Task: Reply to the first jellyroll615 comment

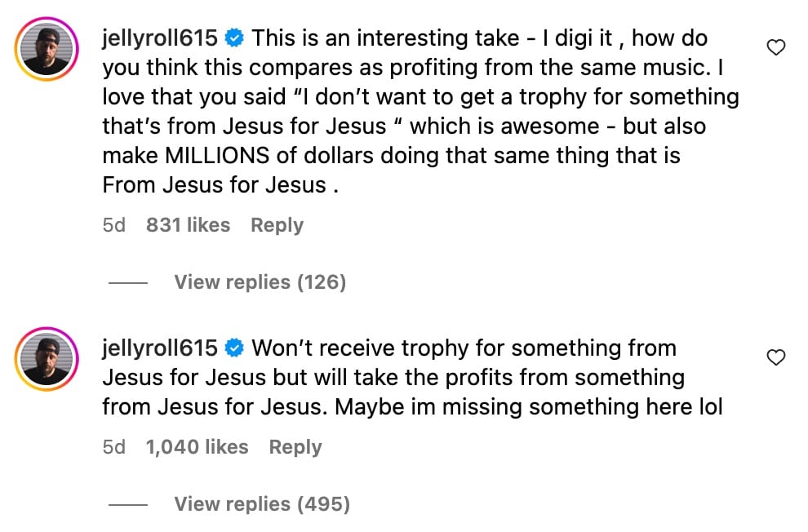Action: tap(277, 225)
